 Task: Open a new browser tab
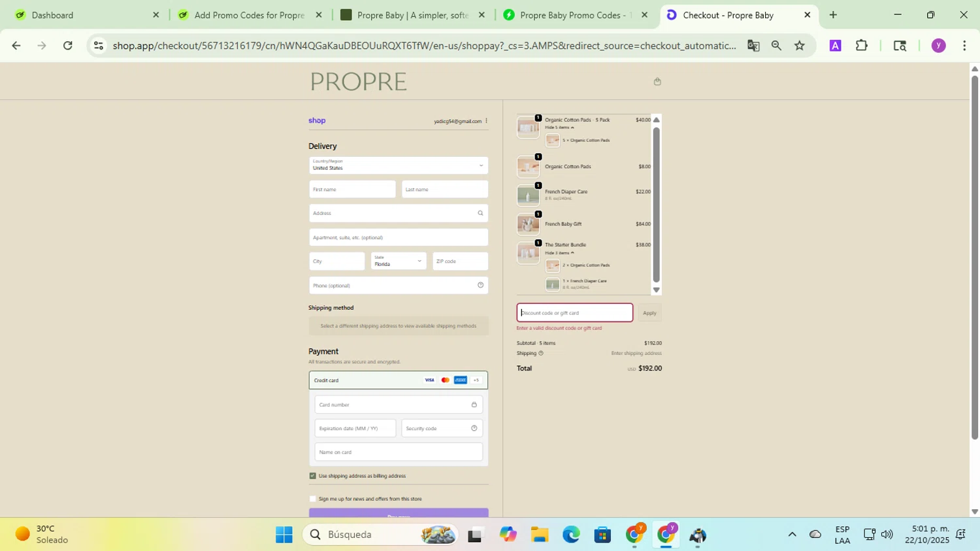click(833, 15)
